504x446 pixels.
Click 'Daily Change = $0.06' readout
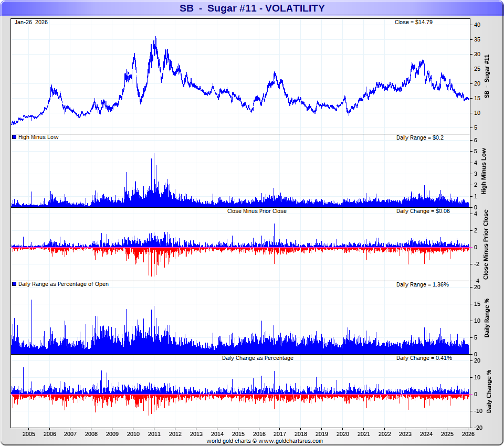[x=423, y=211]
